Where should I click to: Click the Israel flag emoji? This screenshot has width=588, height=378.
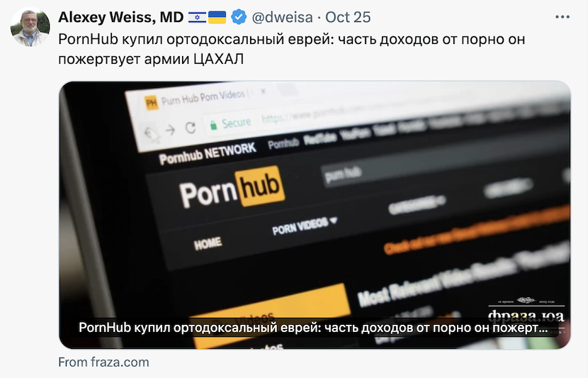197,17
